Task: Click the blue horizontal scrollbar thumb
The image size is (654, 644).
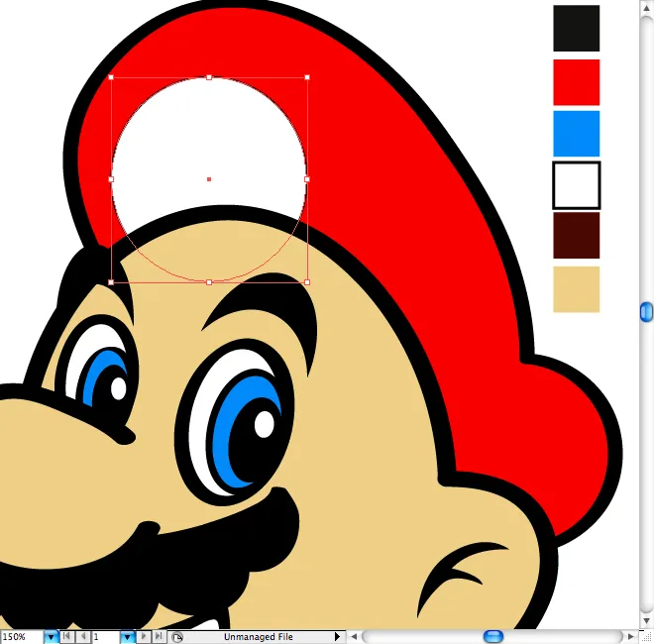Action: point(493,636)
